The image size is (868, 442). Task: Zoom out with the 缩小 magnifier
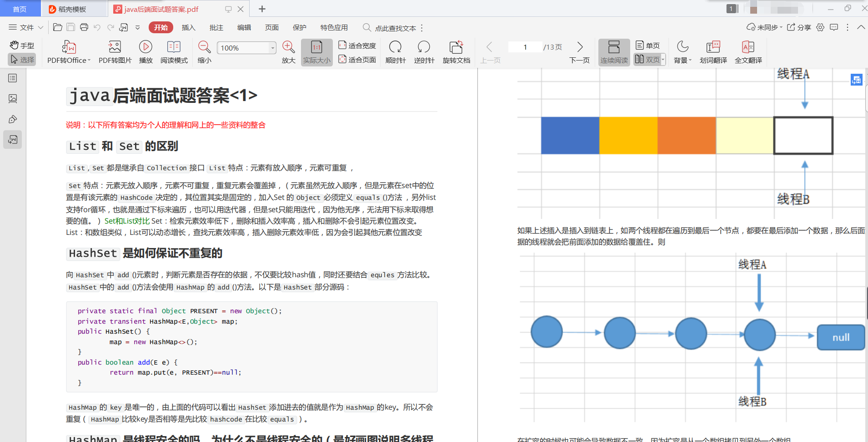[205, 52]
